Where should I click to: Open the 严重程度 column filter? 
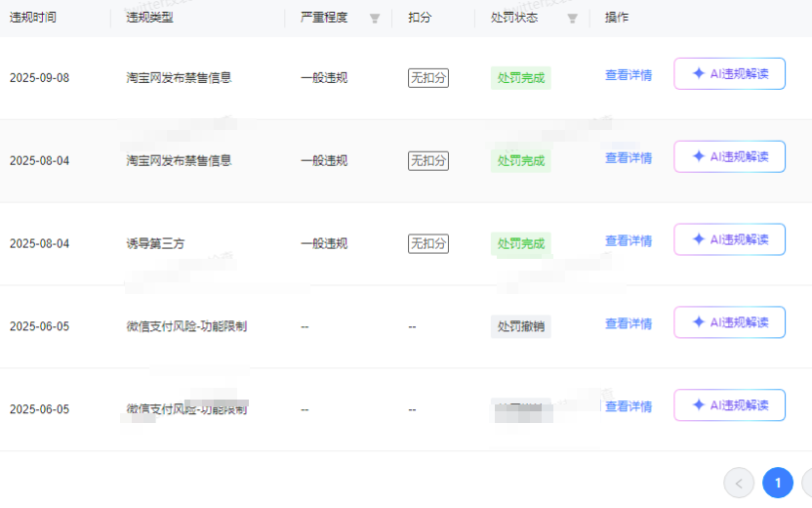[x=375, y=19]
